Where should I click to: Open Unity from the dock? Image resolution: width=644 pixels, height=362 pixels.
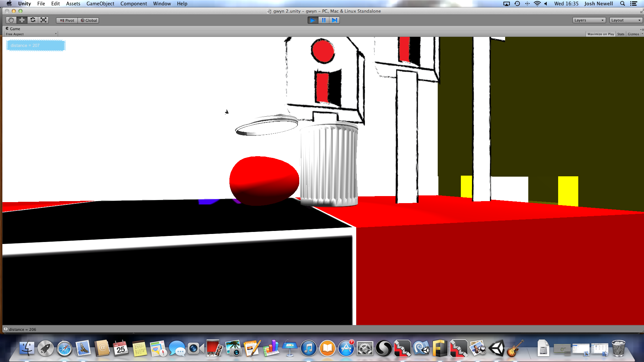(497, 349)
